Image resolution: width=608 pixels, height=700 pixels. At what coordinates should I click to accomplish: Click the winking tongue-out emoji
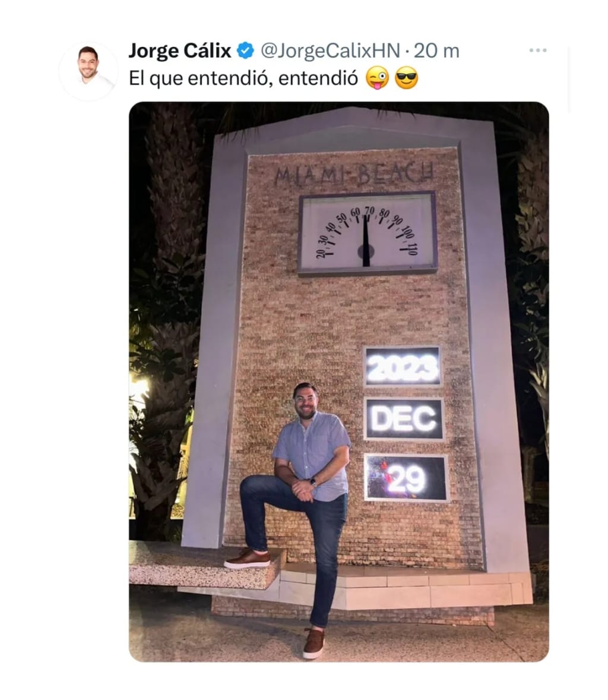(377, 78)
